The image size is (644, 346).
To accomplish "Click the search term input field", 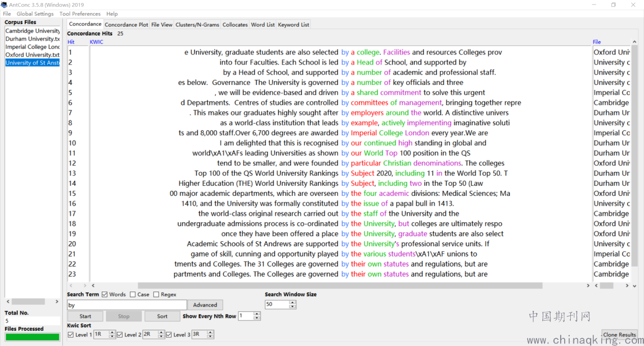I will click(x=127, y=305).
